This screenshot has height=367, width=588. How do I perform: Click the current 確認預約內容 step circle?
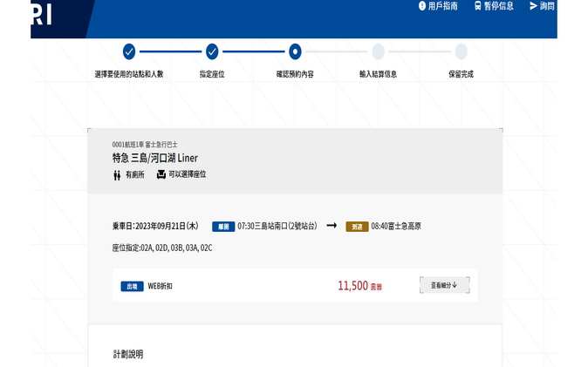pyautogui.click(x=295, y=51)
